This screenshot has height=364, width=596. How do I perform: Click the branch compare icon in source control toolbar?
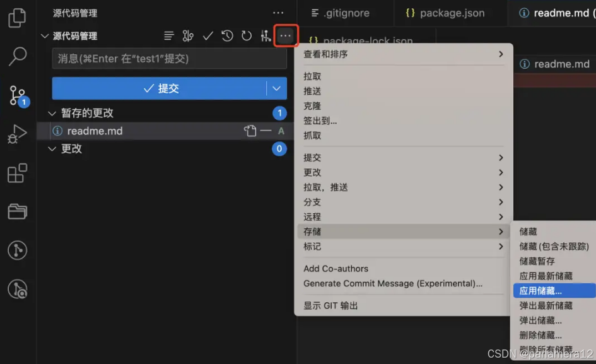pyautogui.click(x=188, y=36)
